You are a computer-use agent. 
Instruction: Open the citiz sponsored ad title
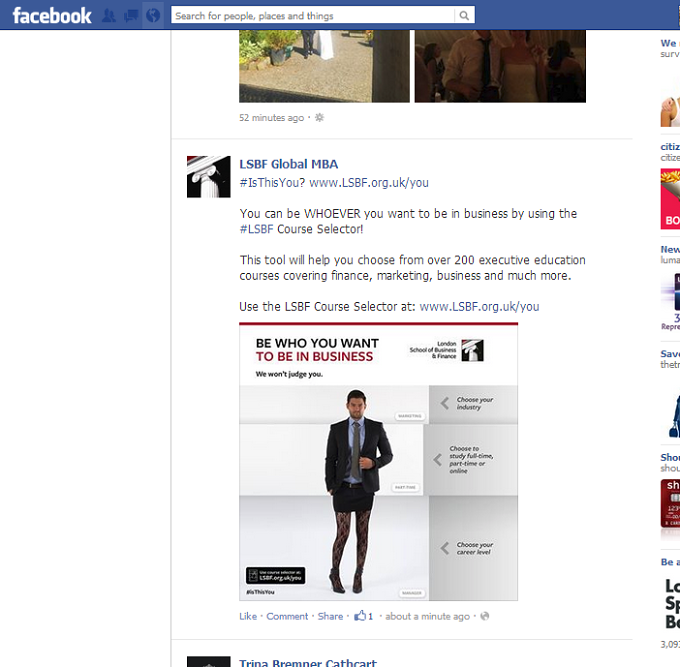pos(670,147)
